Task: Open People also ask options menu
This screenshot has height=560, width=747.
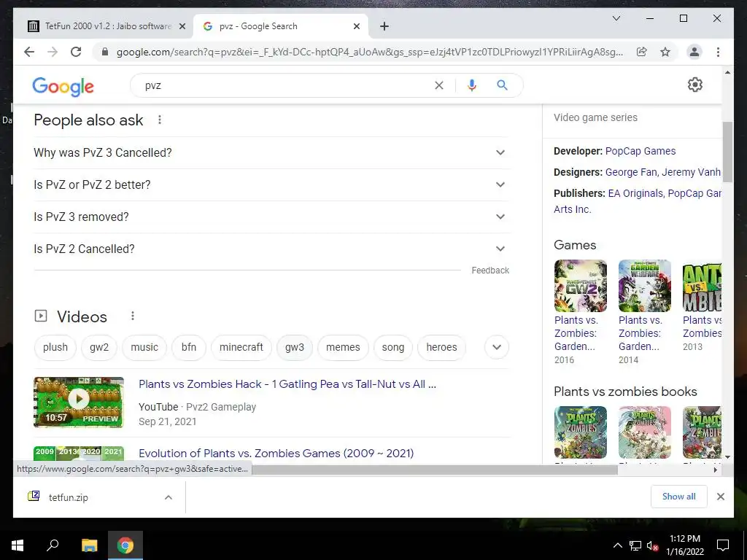Action: (x=160, y=120)
